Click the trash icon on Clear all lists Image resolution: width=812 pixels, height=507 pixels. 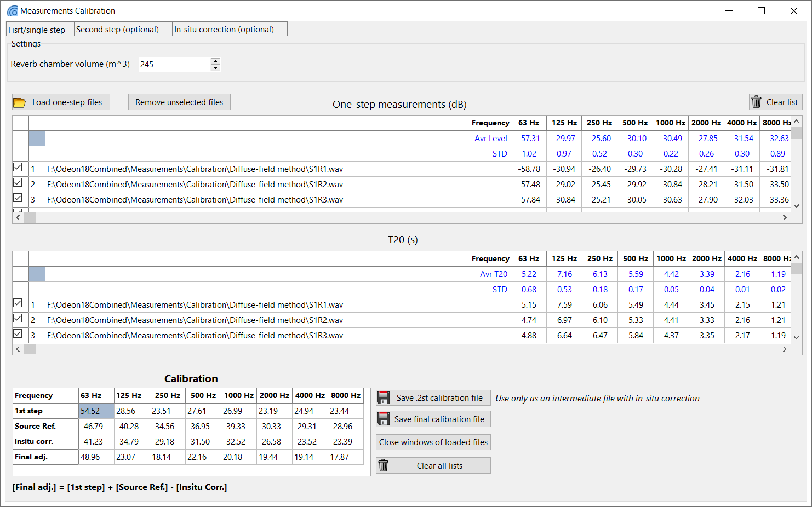click(x=384, y=465)
